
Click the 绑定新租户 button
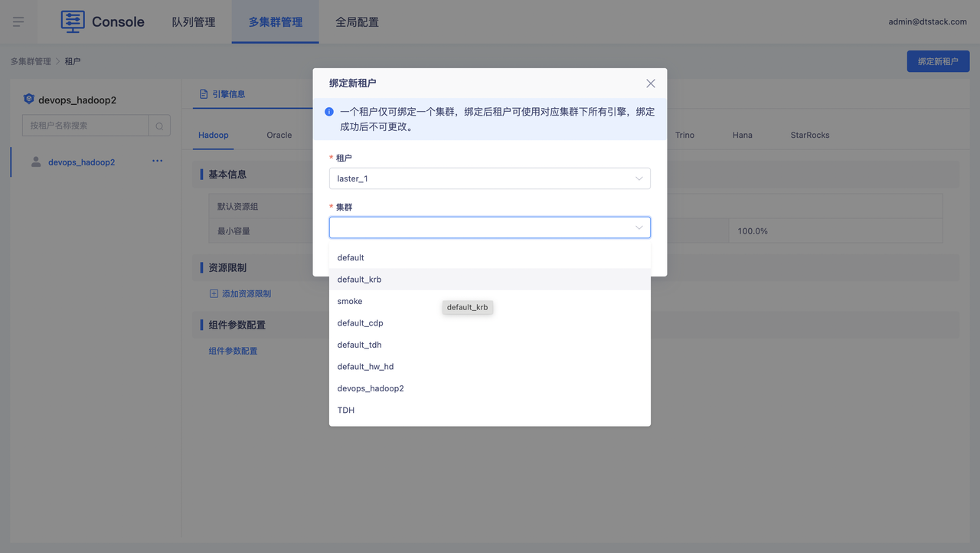click(x=938, y=61)
